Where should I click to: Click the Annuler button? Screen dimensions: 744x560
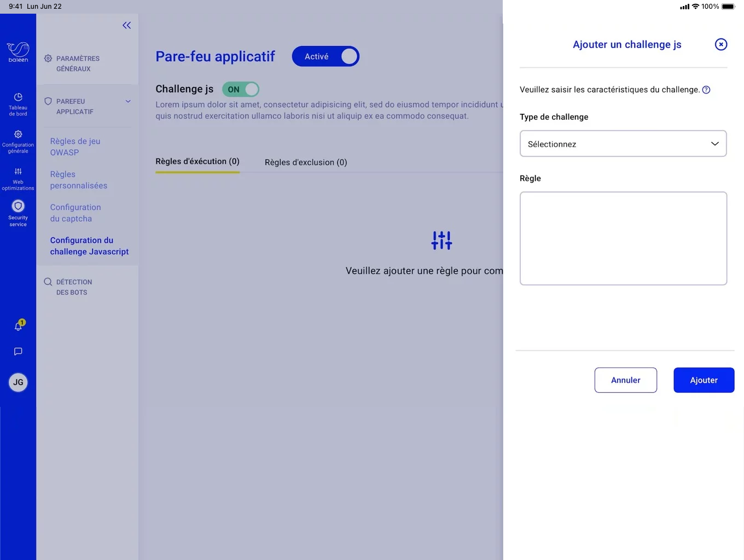coord(625,380)
